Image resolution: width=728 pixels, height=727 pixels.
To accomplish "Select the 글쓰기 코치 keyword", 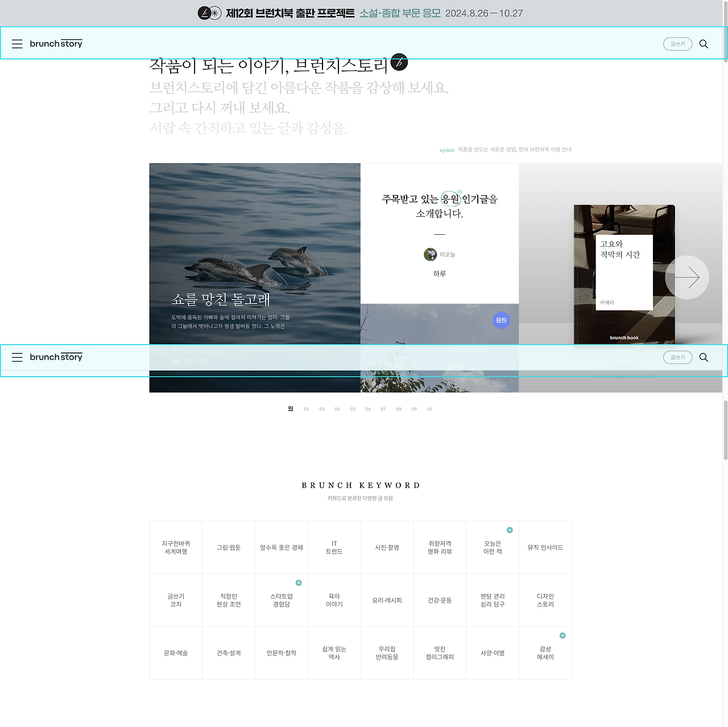I will pos(176,600).
